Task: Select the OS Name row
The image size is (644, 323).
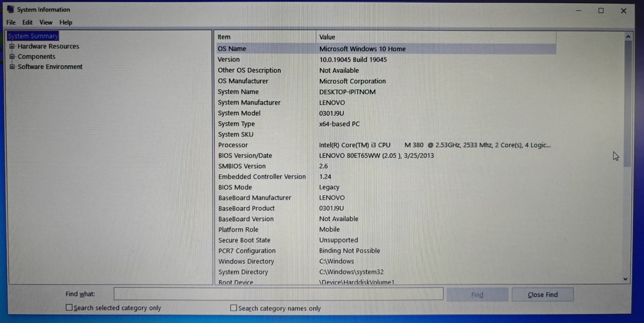Action: point(386,49)
